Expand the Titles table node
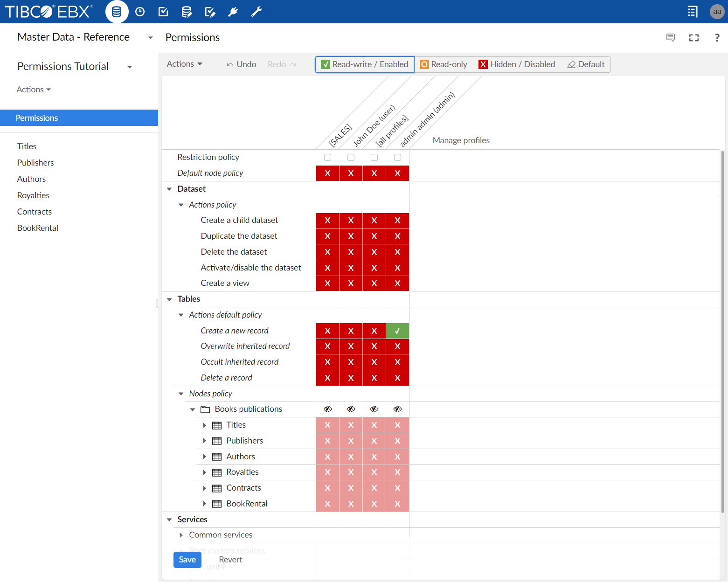The width and height of the screenshot is (728, 582). (x=204, y=425)
